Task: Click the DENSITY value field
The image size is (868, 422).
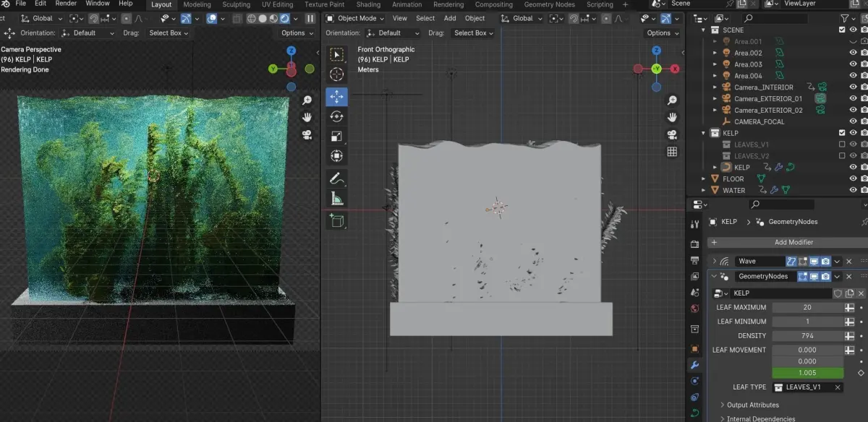Action: pyautogui.click(x=807, y=336)
